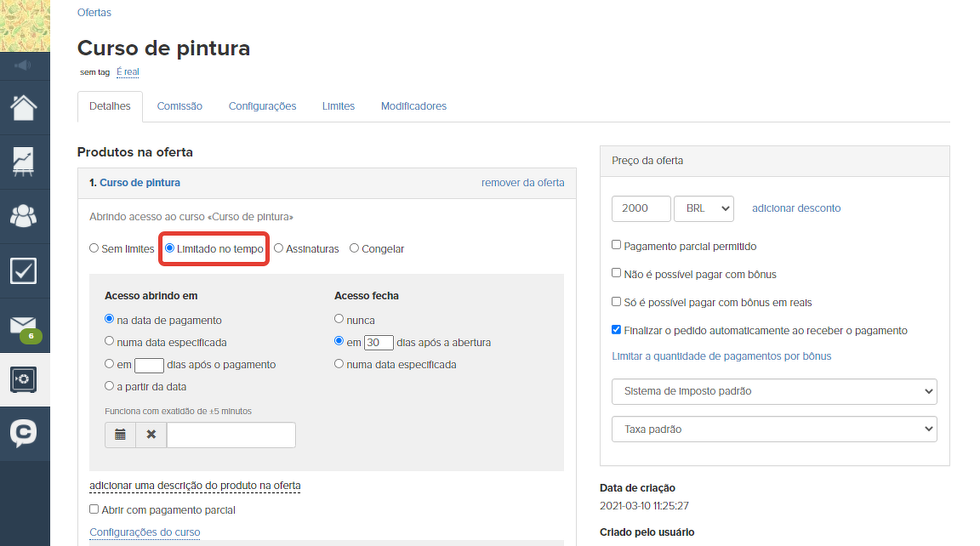Switch to the Modificadores tab
The width and height of the screenshot is (980, 546).
413,106
